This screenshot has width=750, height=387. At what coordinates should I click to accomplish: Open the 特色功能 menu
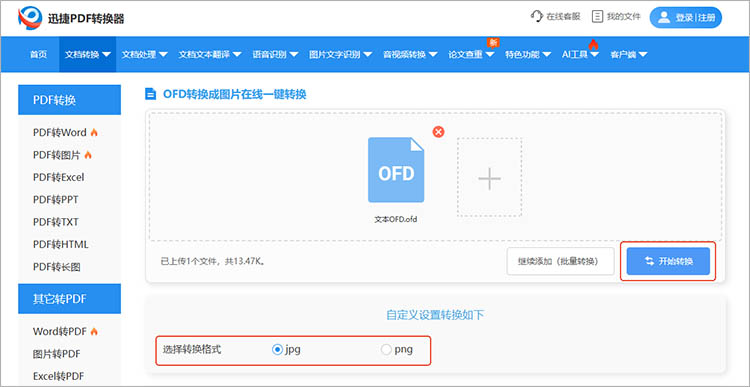click(x=528, y=55)
